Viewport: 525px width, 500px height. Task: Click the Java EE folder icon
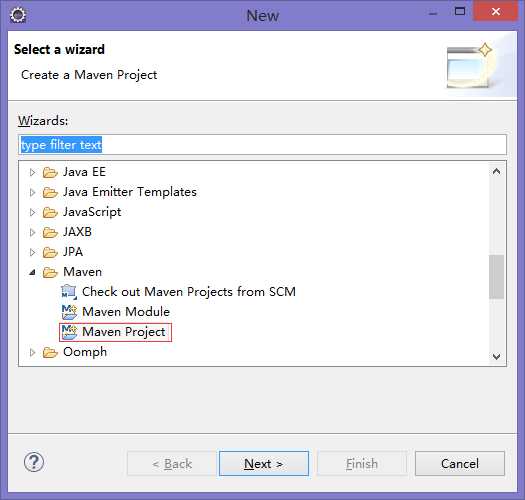pyautogui.click(x=50, y=172)
